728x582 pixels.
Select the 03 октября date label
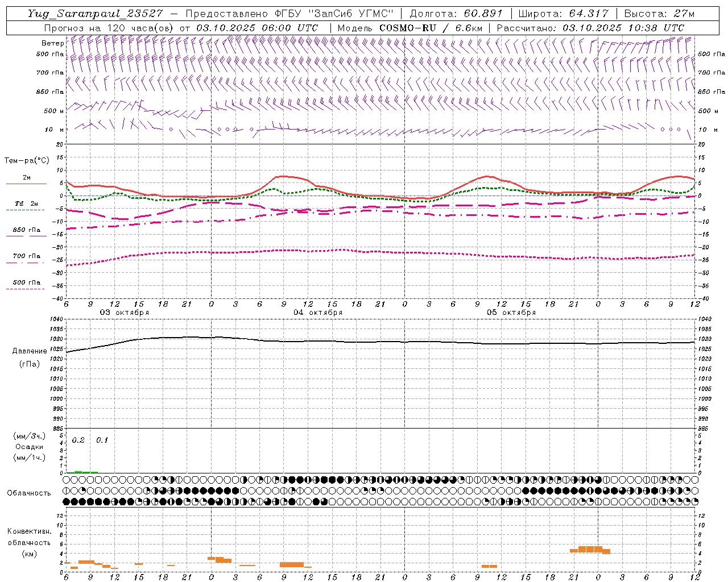125,313
